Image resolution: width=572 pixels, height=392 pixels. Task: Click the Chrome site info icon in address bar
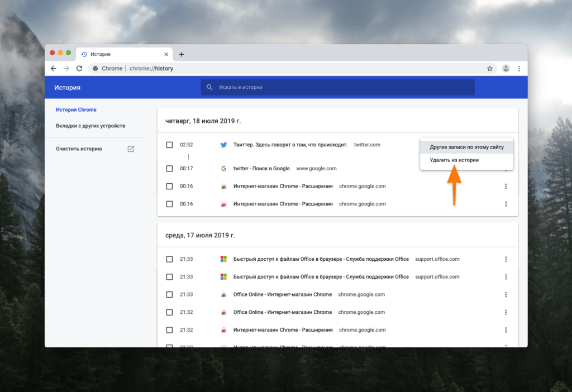(x=95, y=69)
